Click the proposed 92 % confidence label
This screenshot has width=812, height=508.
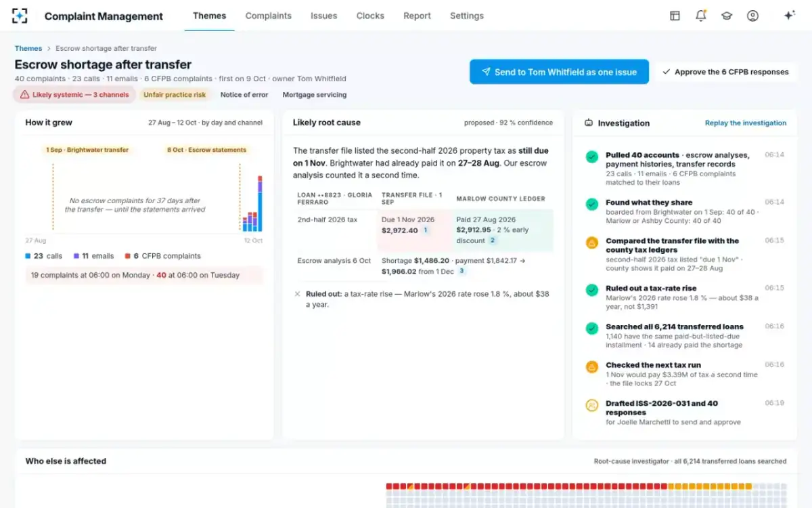click(x=508, y=123)
